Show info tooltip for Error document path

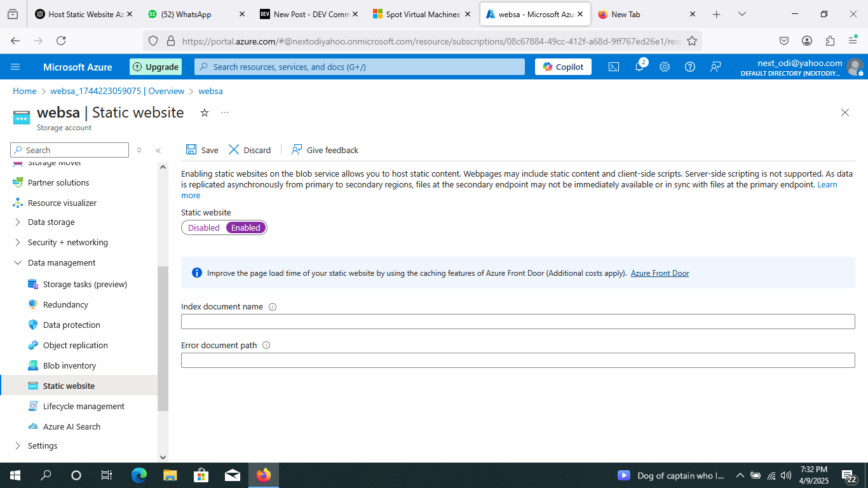266,346
